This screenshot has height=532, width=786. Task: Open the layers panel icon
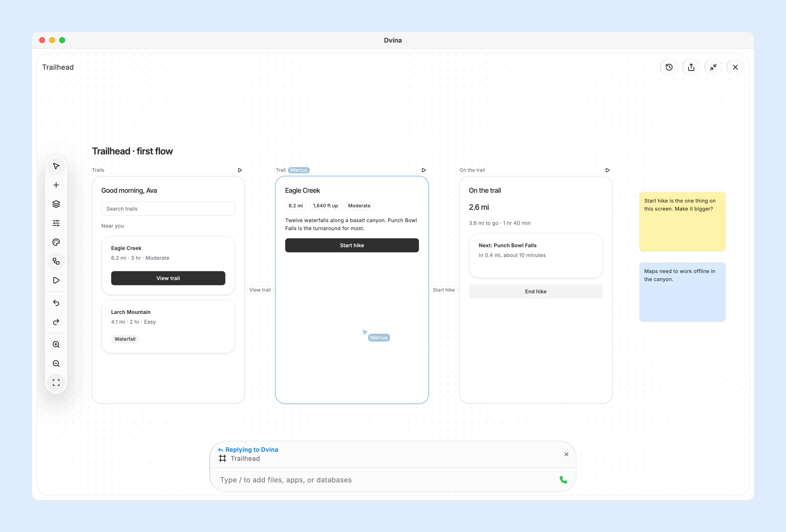(x=56, y=204)
